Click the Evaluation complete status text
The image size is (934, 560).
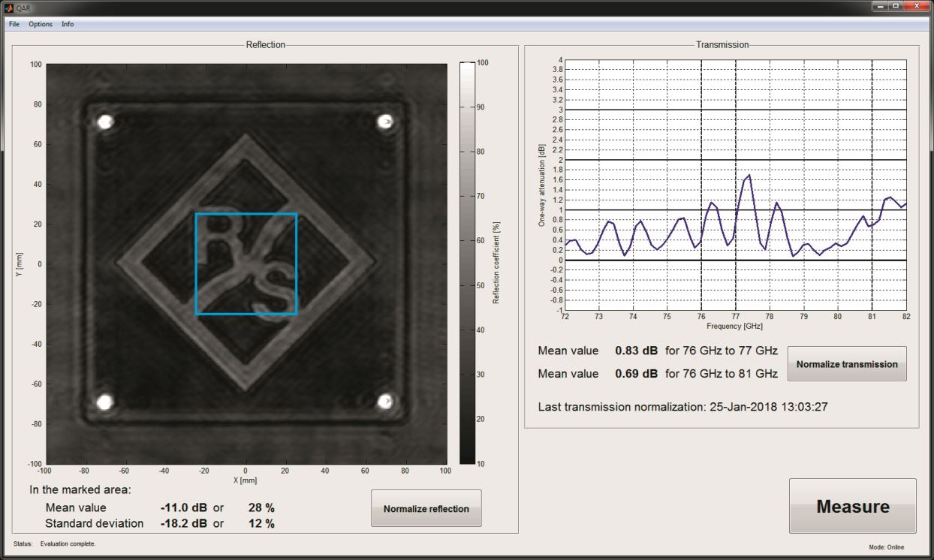click(68, 543)
